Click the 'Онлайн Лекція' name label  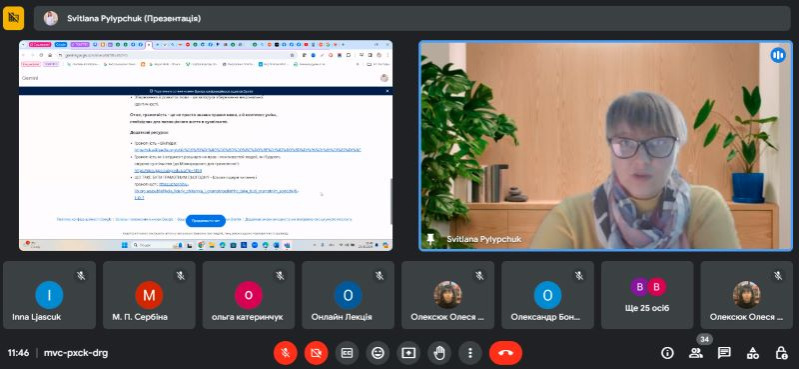point(341,317)
